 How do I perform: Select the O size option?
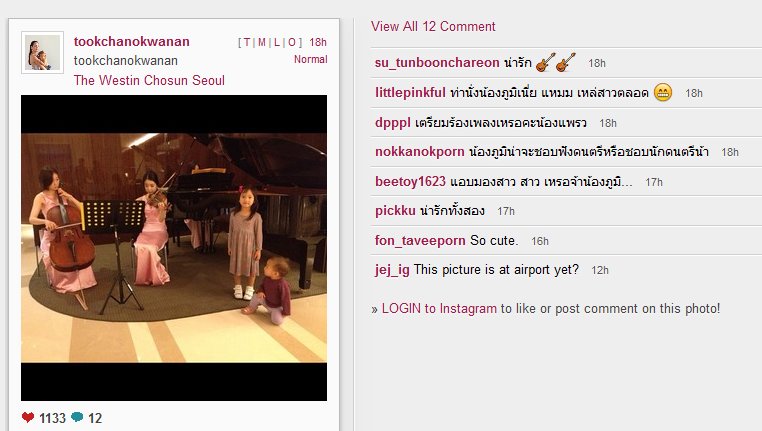(292, 43)
